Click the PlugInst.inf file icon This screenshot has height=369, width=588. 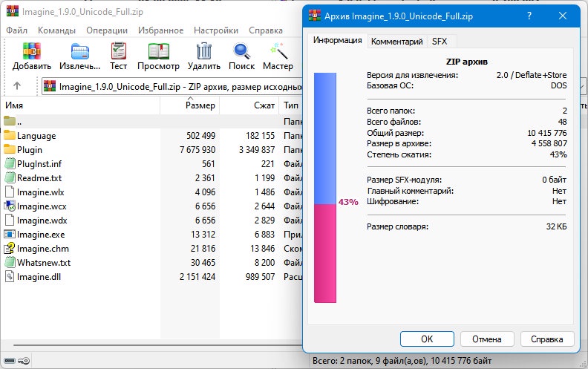pyautogui.click(x=10, y=163)
